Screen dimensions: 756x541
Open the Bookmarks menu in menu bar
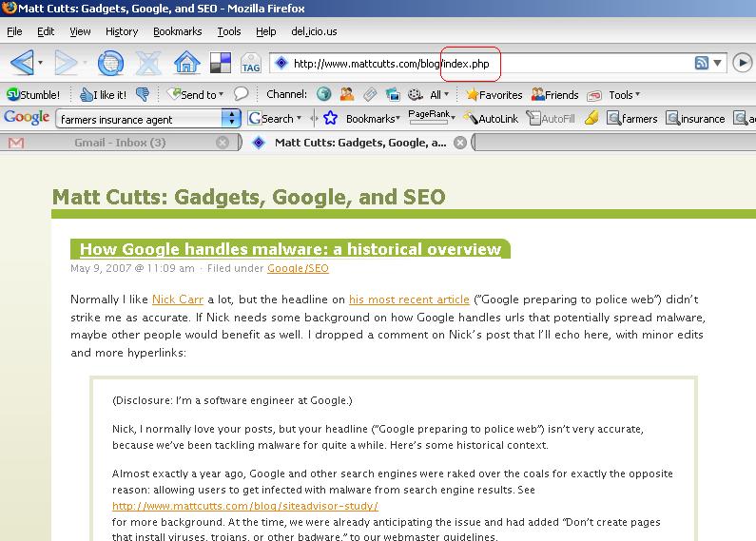point(177,31)
